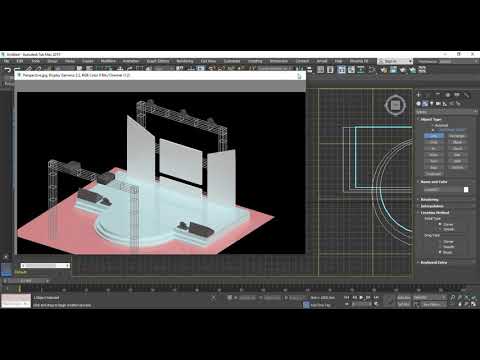The height and width of the screenshot is (360, 480).
Task: Click the Freehand spline button
Action: point(434,174)
